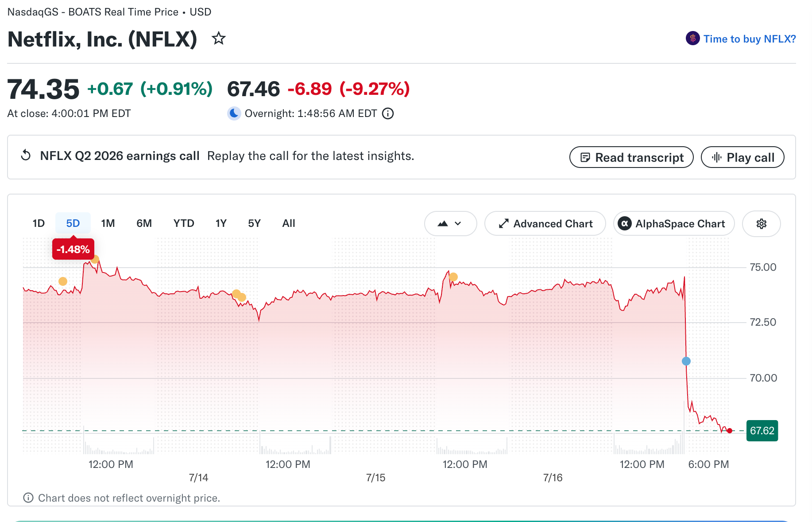Viewport: 812px width, 522px height.
Task: Click the moon overnight session icon
Action: tap(234, 113)
